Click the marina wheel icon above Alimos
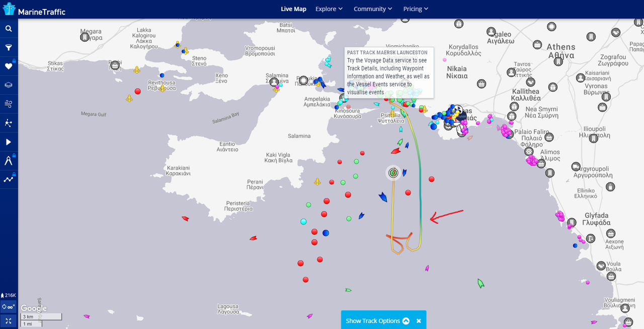The height and width of the screenshot is (329, 644). click(529, 151)
